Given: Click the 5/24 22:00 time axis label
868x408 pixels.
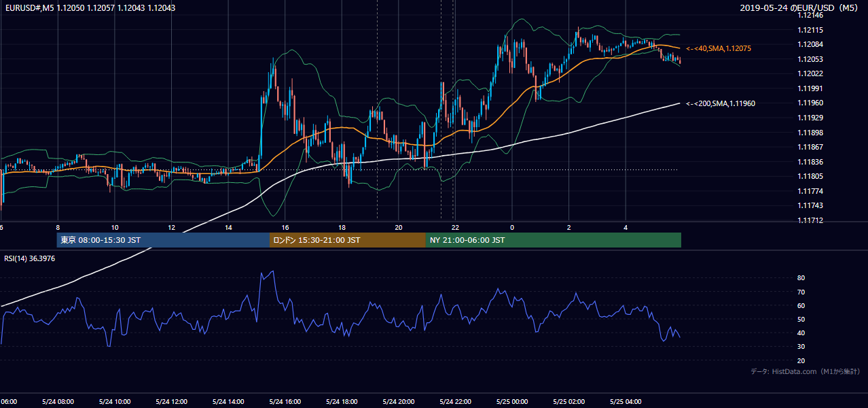Looking at the screenshot, I should pos(455,402).
